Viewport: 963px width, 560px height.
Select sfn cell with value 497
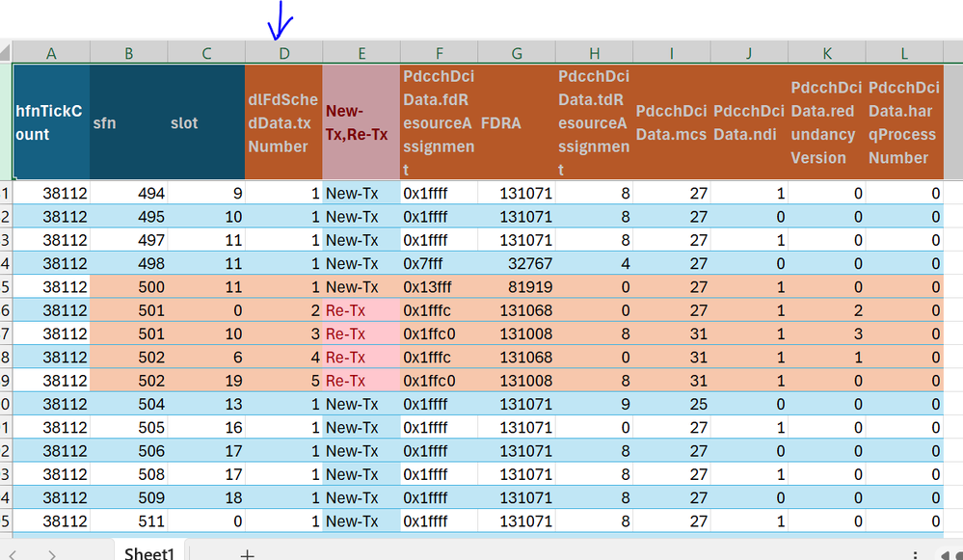pyautogui.click(x=128, y=240)
